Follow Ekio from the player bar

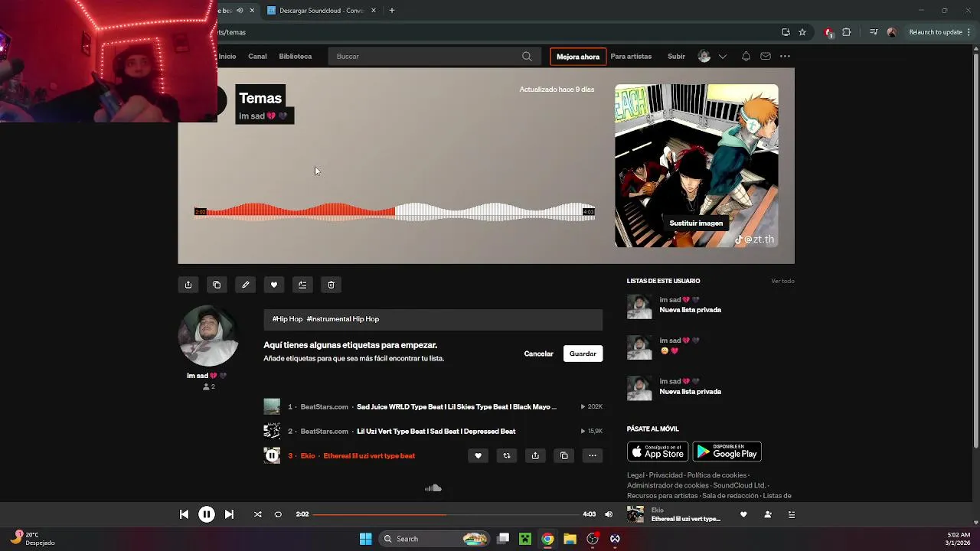point(768,515)
